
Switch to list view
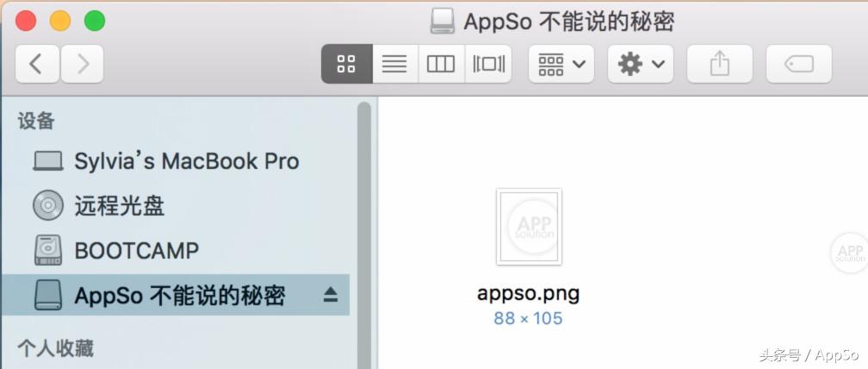click(394, 65)
